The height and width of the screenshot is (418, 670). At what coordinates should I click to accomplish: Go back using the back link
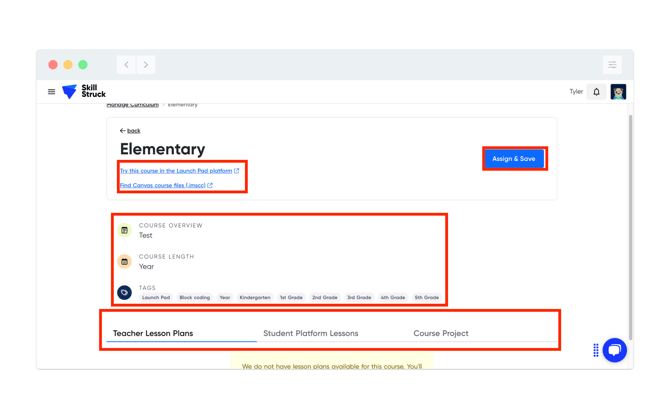point(130,131)
